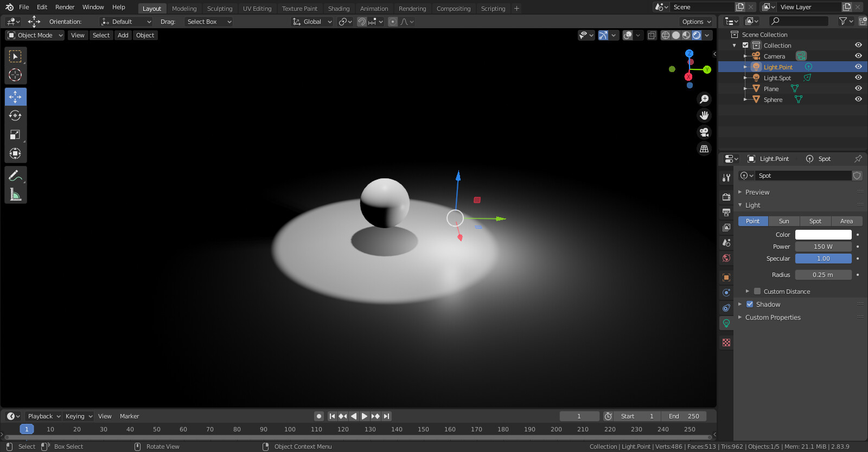Open the Orientation Default dropdown
The height and width of the screenshot is (452, 868).
pos(126,22)
